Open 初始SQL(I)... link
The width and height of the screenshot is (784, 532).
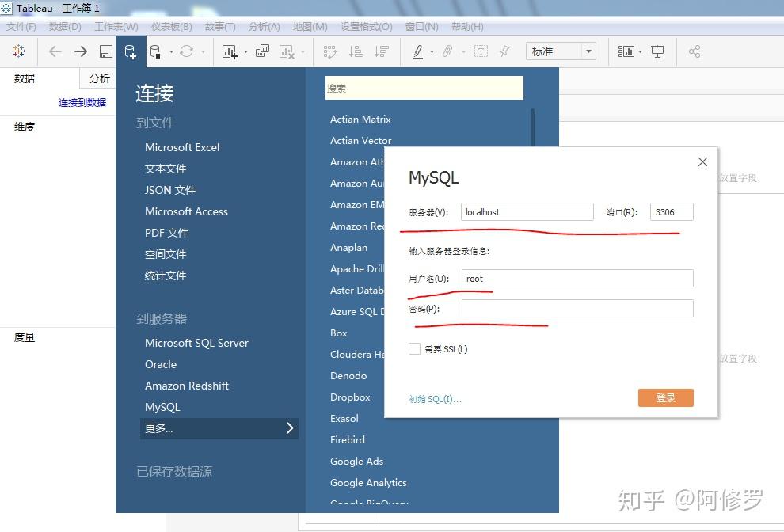(x=434, y=398)
